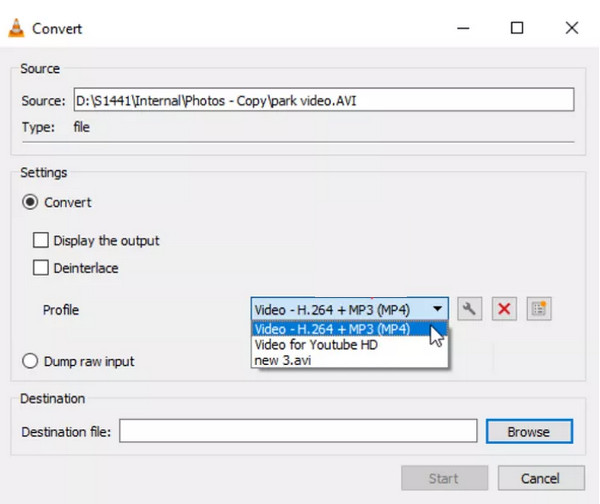Tick the Deinterlace checkbox

(41, 268)
